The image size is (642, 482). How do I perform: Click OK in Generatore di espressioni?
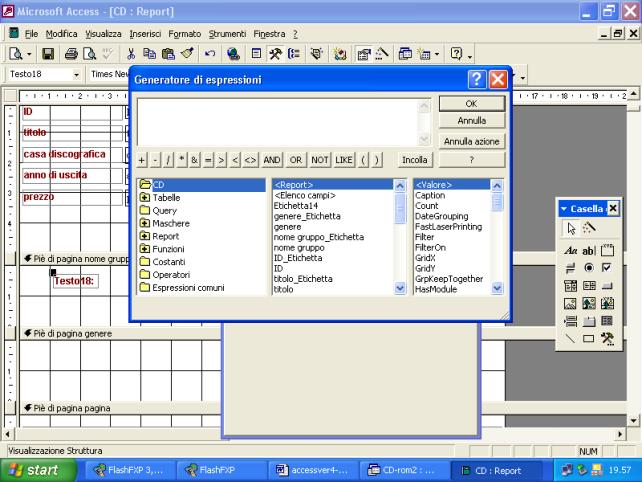[472, 104]
